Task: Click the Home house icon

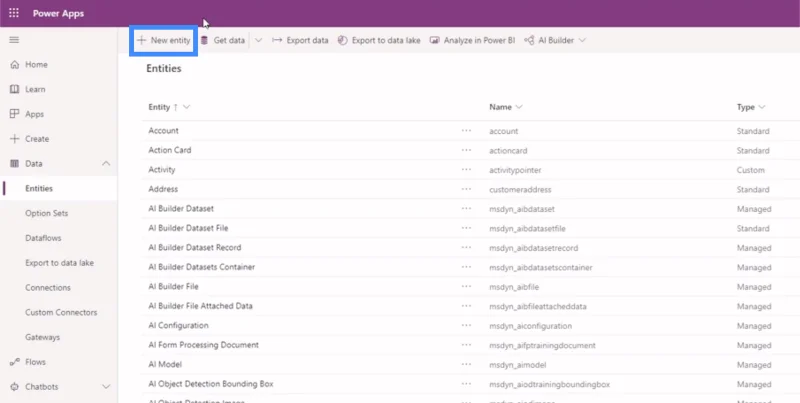Action: coord(15,64)
